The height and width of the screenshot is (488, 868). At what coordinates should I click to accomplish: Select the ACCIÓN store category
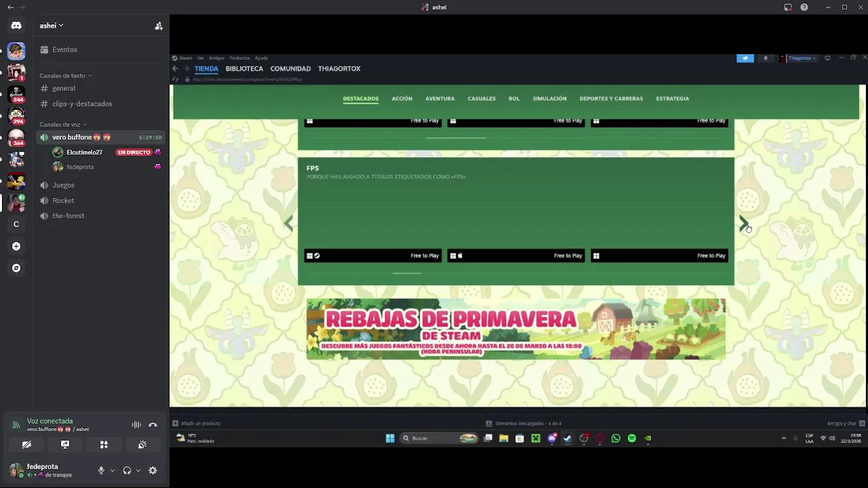pyautogui.click(x=402, y=98)
